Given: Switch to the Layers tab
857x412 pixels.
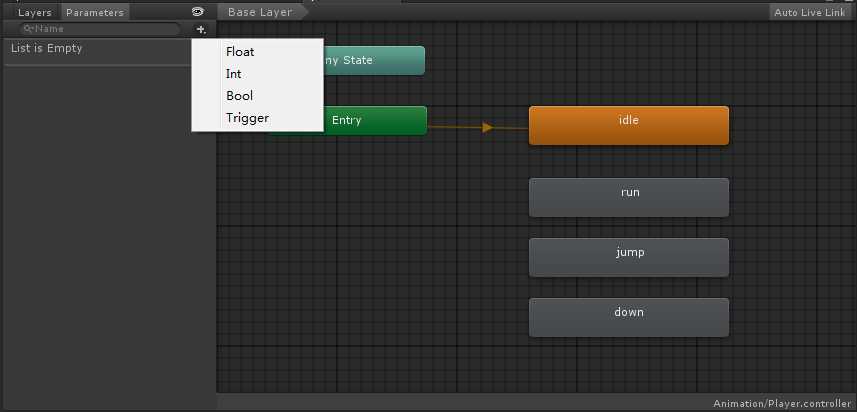Looking at the screenshot, I should [x=34, y=12].
